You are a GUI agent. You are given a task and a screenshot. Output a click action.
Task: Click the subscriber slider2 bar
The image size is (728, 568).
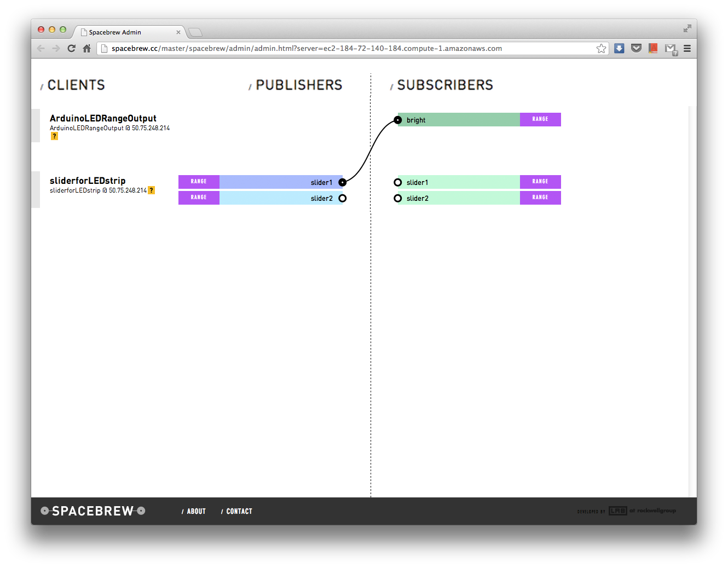click(459, 198)
